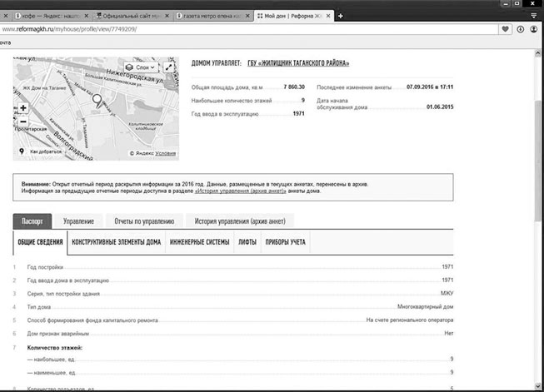Select Конструктивные элементы дома sub-tab
This screenshot has height=392, width=544.
pyautogui.click(x=116, y=242)
